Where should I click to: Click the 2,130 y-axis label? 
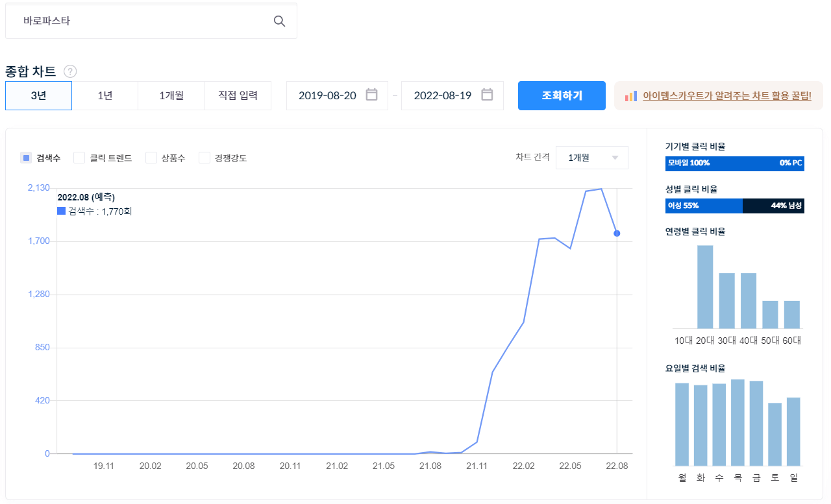point(38,187)
